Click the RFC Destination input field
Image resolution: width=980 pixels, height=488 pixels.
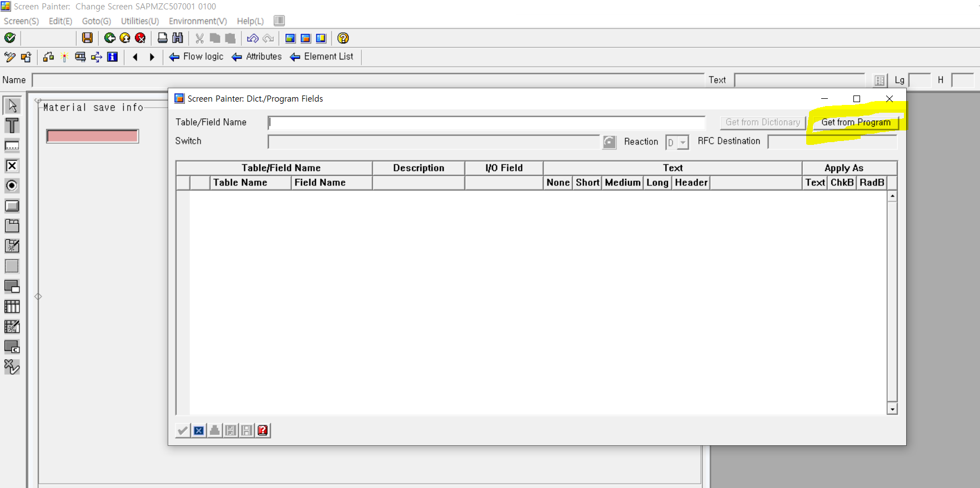(832, 142)
